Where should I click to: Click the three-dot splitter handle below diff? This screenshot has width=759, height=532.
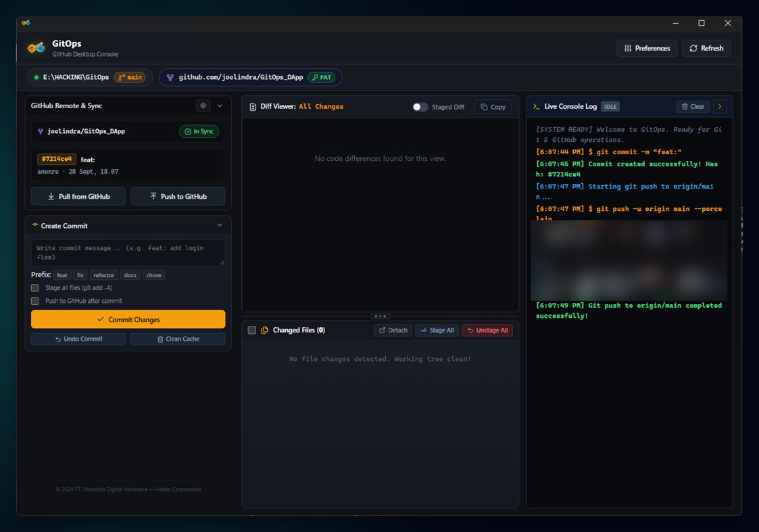coord(380,316)
